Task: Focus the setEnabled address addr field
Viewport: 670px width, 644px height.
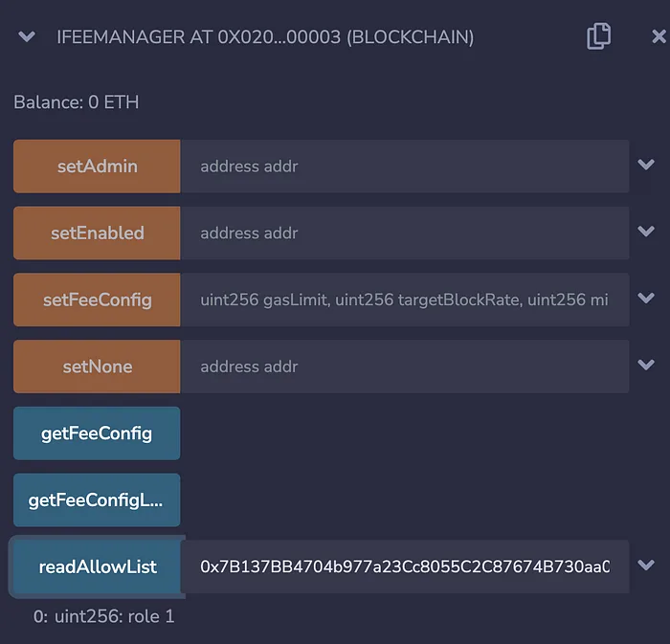Action: point(405,233)
